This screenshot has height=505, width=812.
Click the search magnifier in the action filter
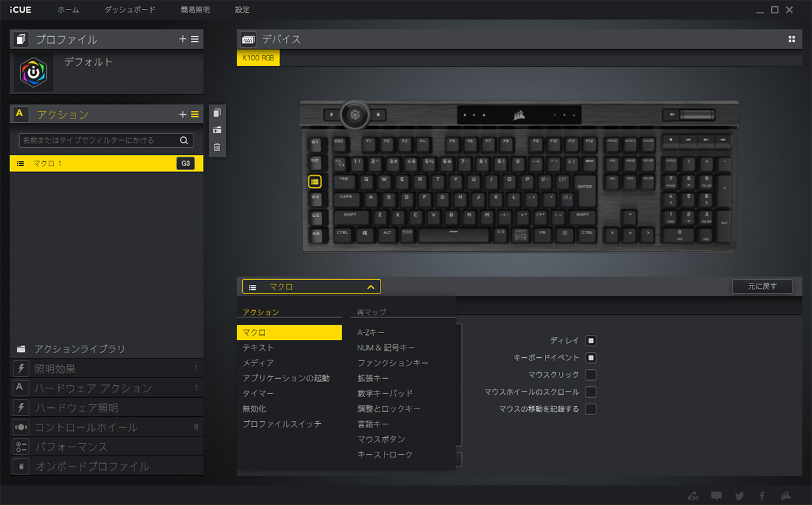(184, 140)
